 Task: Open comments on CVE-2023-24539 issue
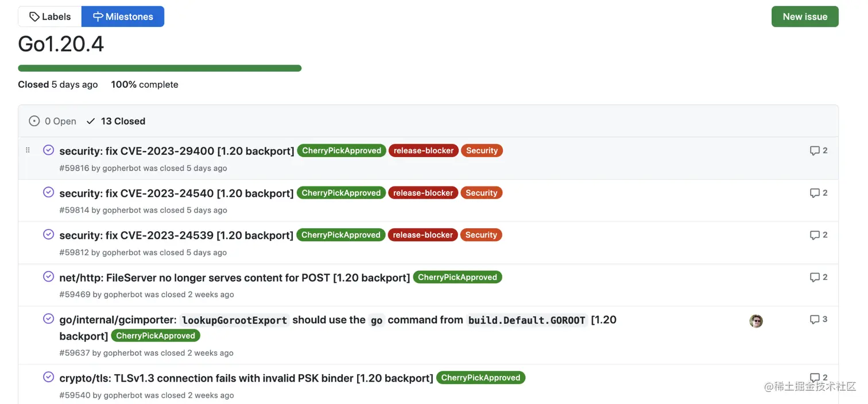tap(819, 235)
